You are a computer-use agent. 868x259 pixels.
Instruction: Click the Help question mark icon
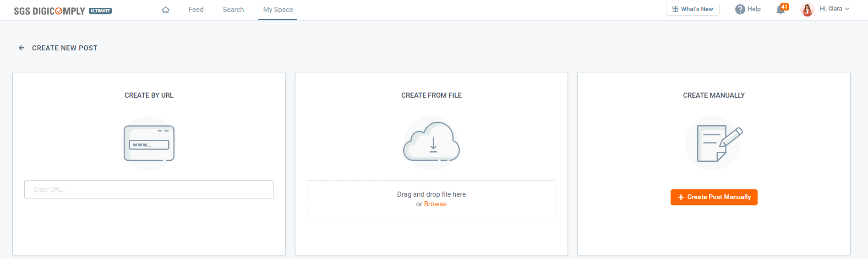pyautogui.click(x=740, y=9)
